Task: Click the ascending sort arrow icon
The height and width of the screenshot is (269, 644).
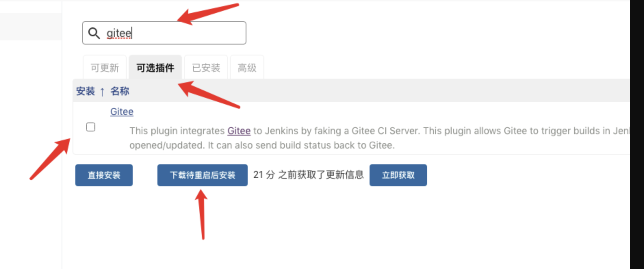Action: [x=102, y=92]
